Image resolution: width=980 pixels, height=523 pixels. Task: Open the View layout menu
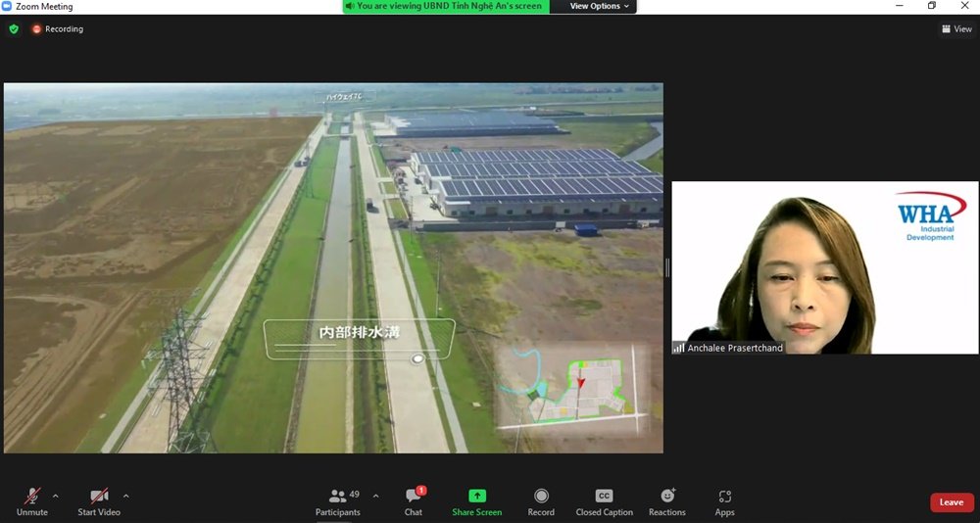956,29
